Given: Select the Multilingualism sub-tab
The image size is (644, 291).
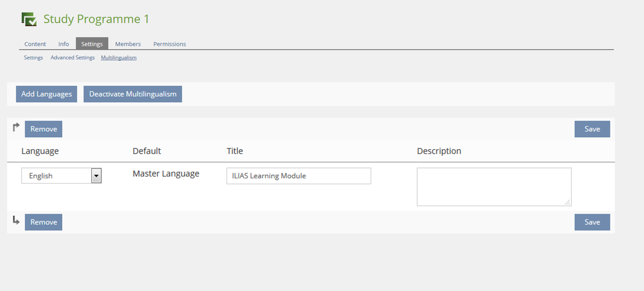Looking at the screenshot, I should click(x=119, y=57).
